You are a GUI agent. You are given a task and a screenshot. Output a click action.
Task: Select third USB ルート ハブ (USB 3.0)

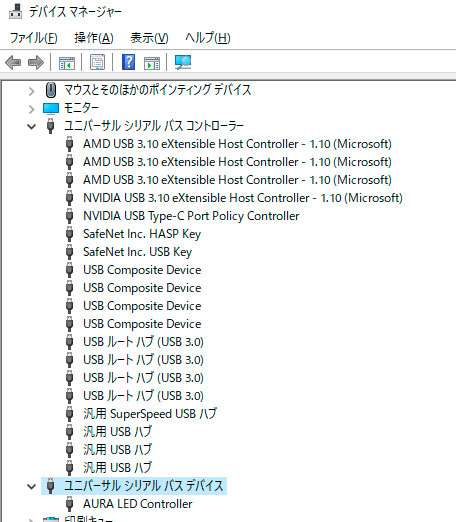pos(143,378)
